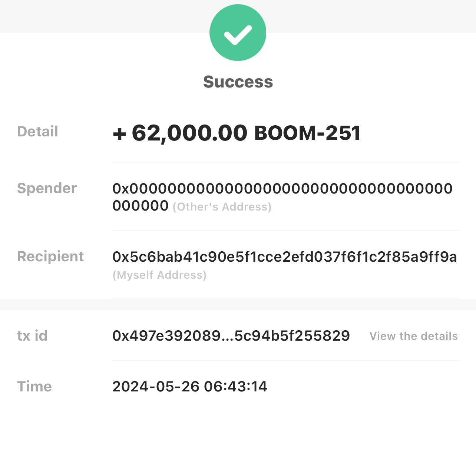
Task: Click the tx id row label
Action: tap(33, 336)
